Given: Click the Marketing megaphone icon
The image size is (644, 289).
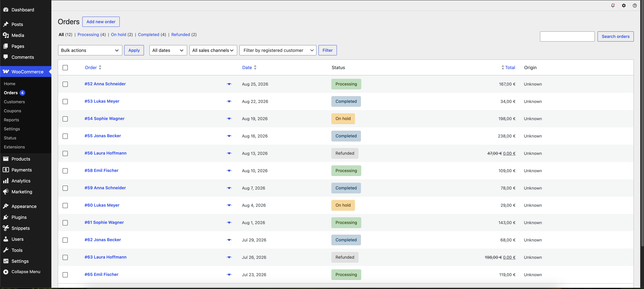Looking at the screenshot, I should (6, 192).
